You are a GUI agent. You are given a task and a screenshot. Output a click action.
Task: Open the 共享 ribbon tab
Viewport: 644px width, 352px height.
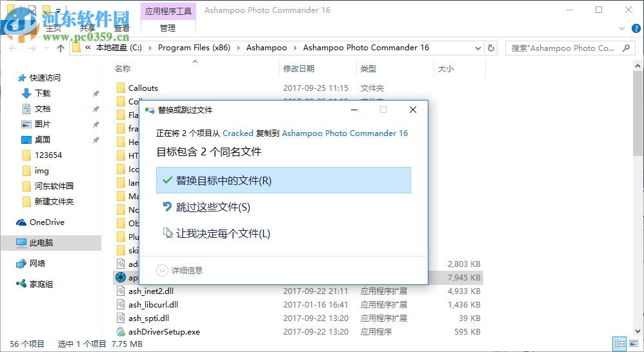click(88, 28)
